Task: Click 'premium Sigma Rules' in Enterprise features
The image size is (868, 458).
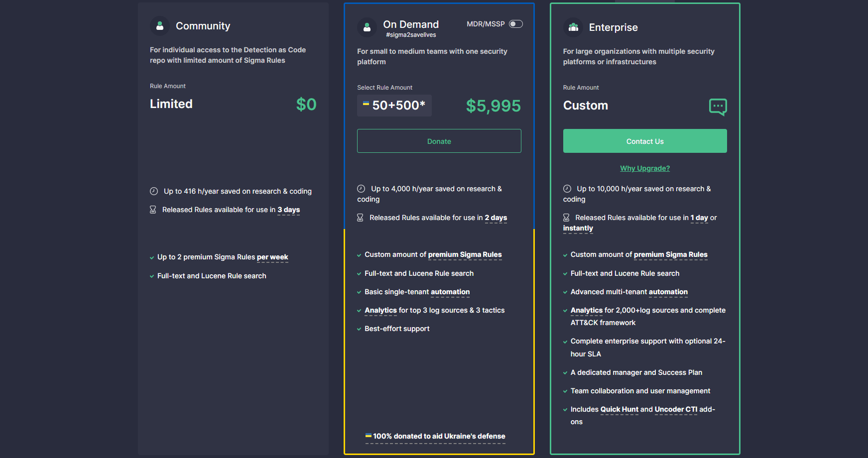Action: (671, 254)
